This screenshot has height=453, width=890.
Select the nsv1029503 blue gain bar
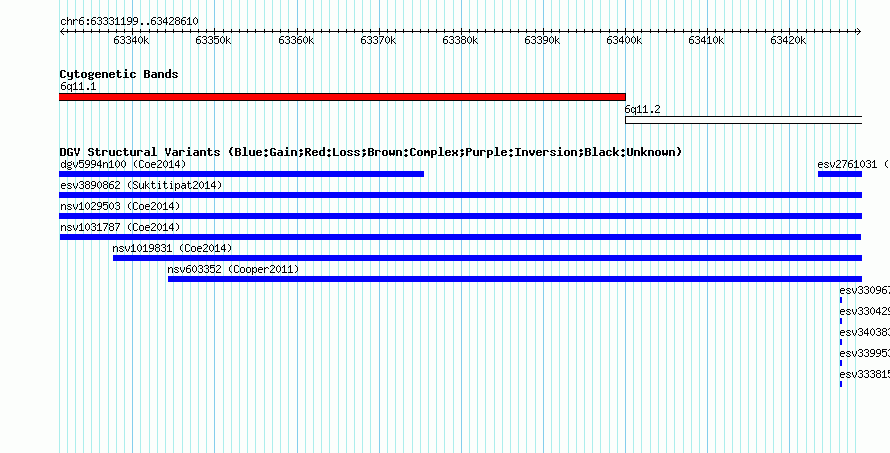(461, 216)
